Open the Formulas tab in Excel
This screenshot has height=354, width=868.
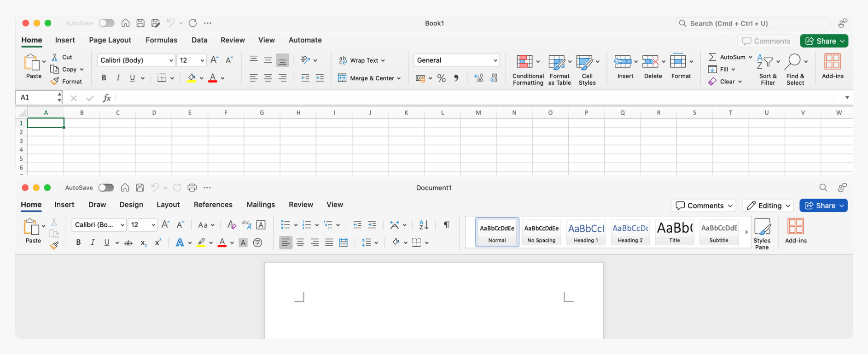[161, 40]
